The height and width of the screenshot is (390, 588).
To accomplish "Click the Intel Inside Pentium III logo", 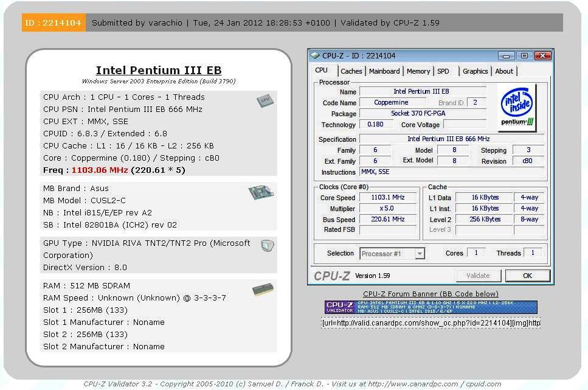I will tap(517, 108).
